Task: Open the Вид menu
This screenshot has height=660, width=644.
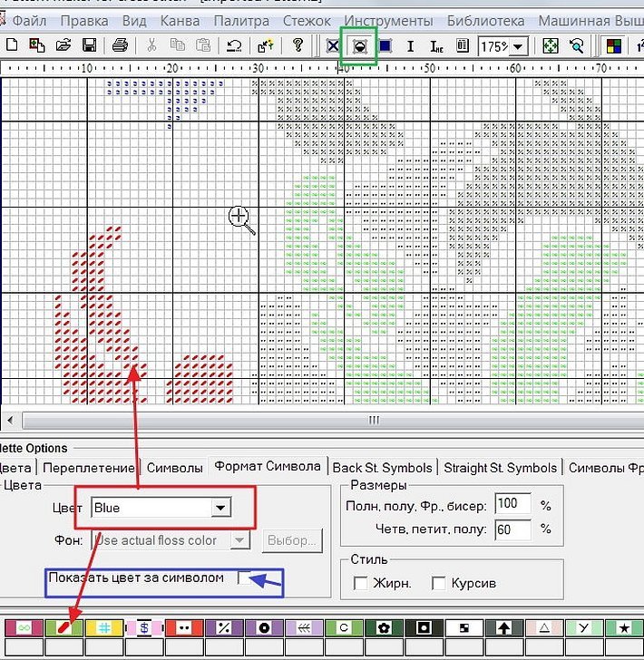Action: pos(134,21)
